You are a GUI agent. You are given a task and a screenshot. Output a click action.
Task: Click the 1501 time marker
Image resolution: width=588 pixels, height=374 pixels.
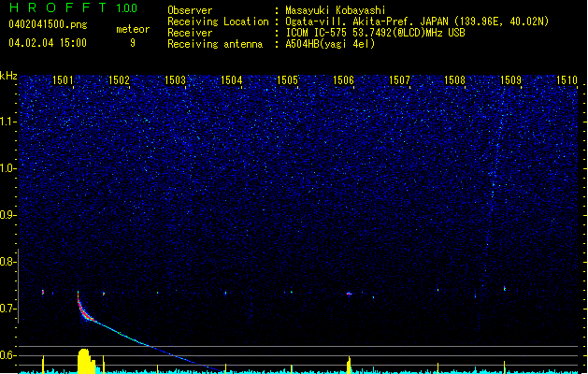tap(64, 80)
